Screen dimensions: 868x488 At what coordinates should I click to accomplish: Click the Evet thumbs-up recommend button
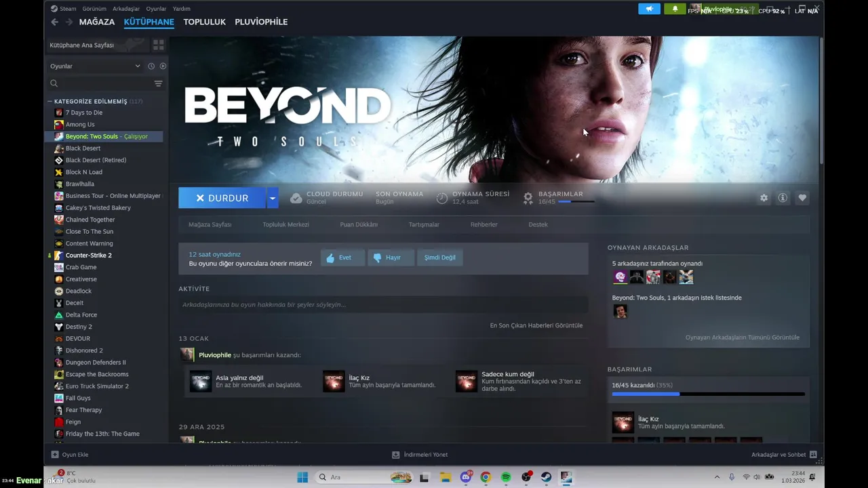coord(342,258)
